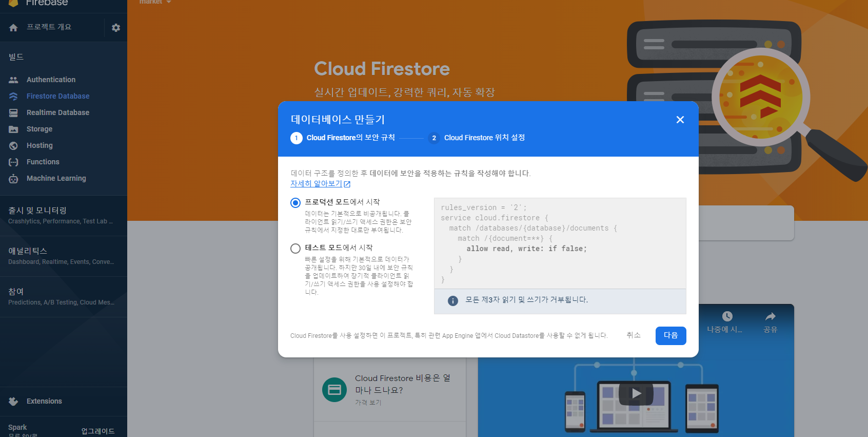The width and height of the screenshot is (868, 437).
Task: Open the market project dropdown
Action: tap(155, 2)
